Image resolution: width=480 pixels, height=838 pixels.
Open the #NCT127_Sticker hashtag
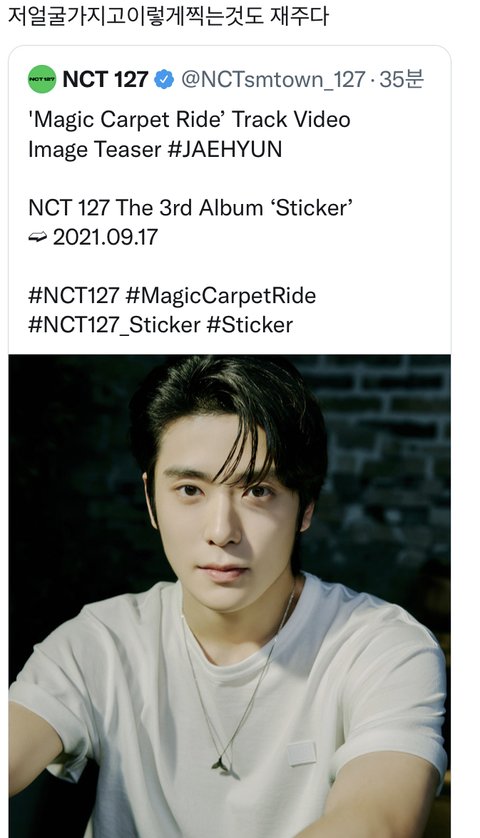pos(114,325)
